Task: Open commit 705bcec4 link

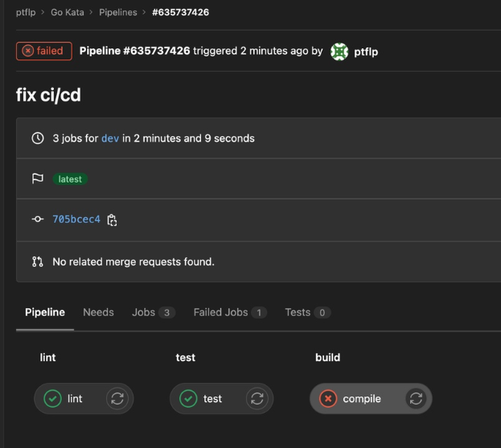Action: 76,219
